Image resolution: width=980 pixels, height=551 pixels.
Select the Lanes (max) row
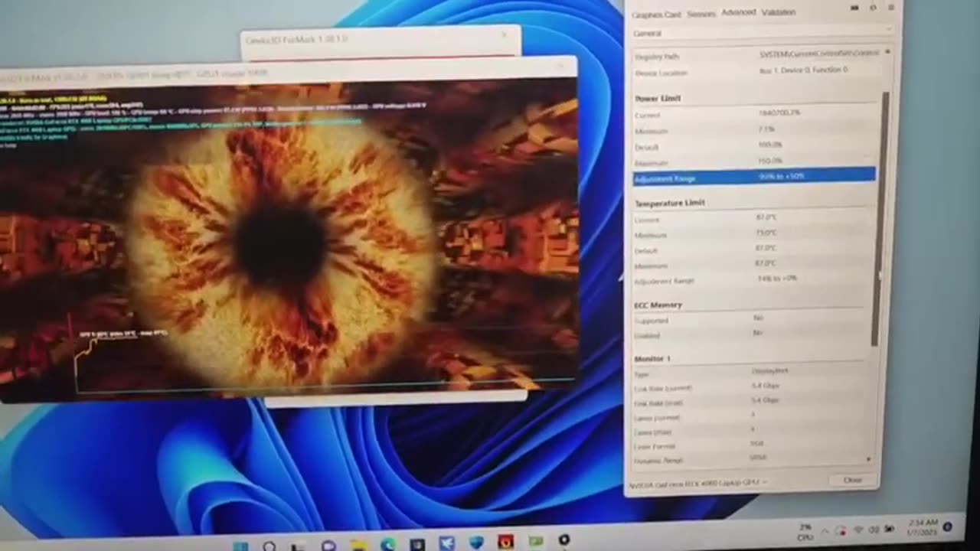[751, 431]
